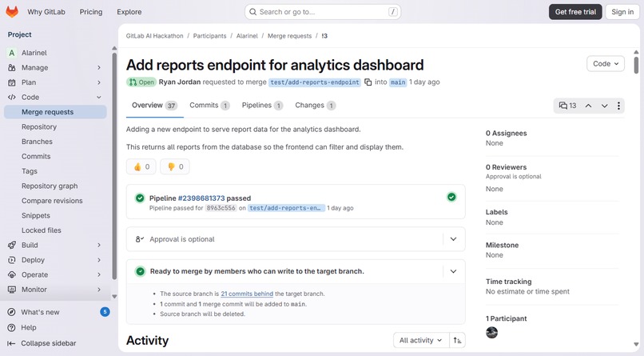Switch to the Changes tab

(x=316, y=106)
